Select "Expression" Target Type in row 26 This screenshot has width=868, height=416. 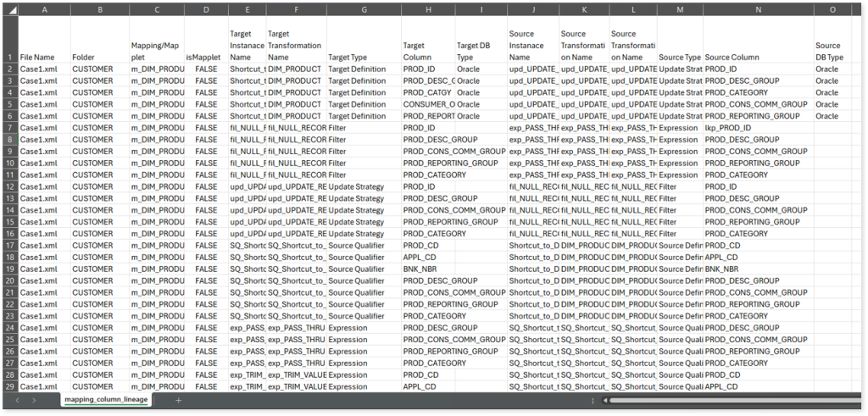tap(364, 352)
